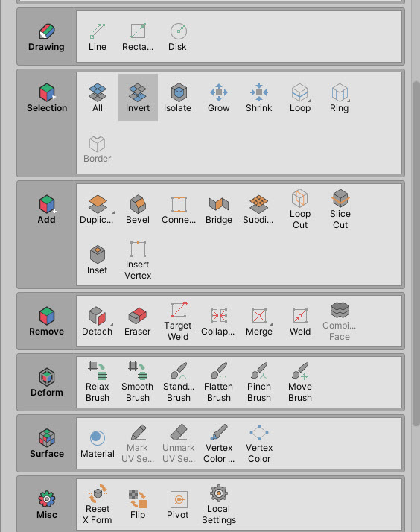Duplicate the selected faces
This screenshot has height=532, width=420.
click(98, 209)
